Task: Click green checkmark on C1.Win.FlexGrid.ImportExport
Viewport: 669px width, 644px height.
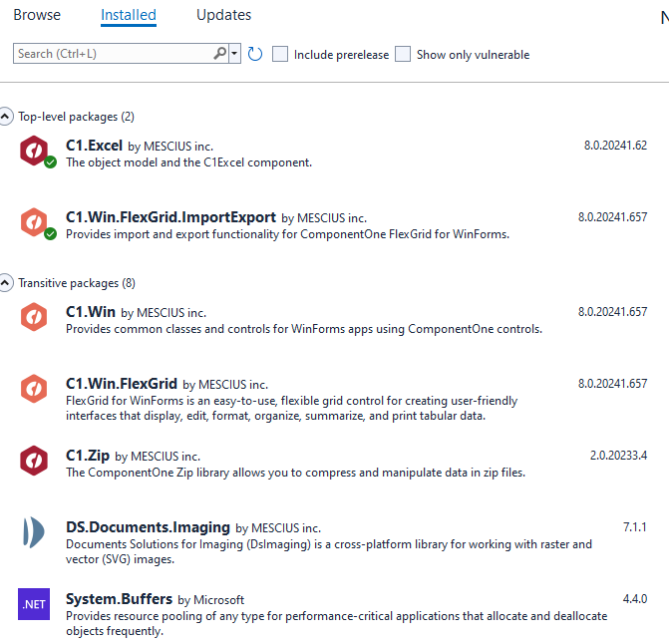Action: [50, 233]
